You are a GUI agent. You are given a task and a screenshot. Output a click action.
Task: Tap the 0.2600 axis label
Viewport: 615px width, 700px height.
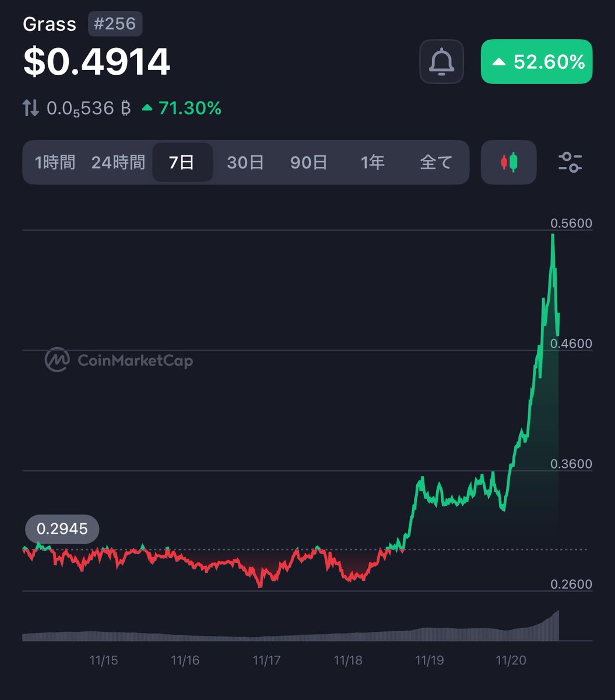point(572,584)
